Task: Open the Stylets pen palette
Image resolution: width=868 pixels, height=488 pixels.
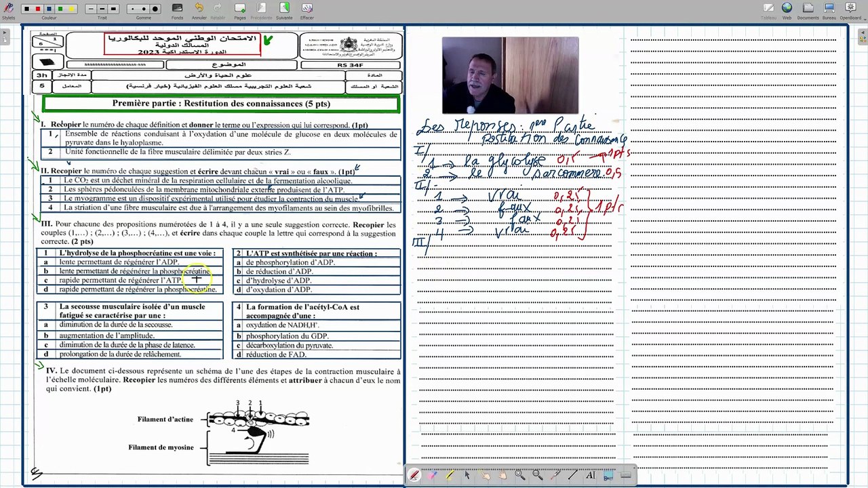Action: (9, 11)
